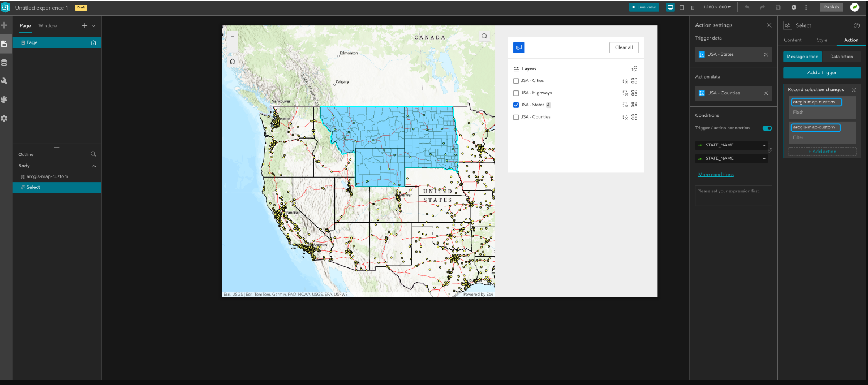Screen dimensions: 868x385
Task: Activate the blue select-by-rectangle tool
Action: click(519, 47)
